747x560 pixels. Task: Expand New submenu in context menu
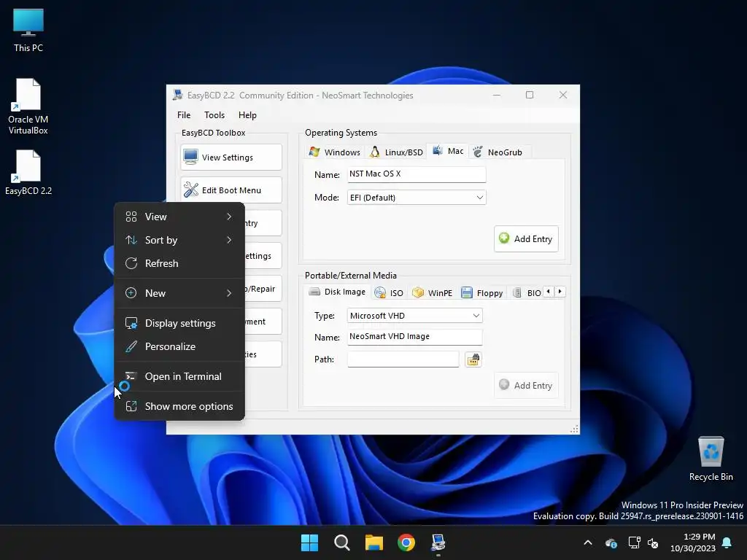pyautogui.click(x=179, y=293)
